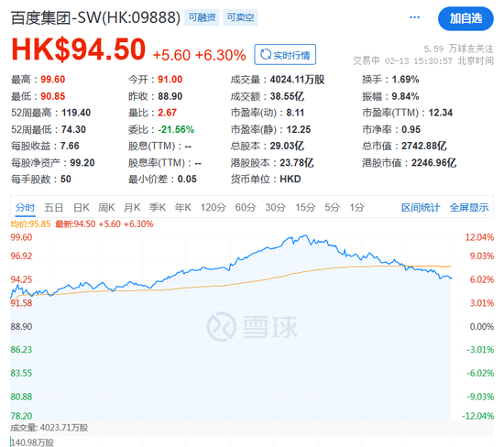Click the 量比 value 2.67
Screen dimensions: 504x447
(167, 113)
